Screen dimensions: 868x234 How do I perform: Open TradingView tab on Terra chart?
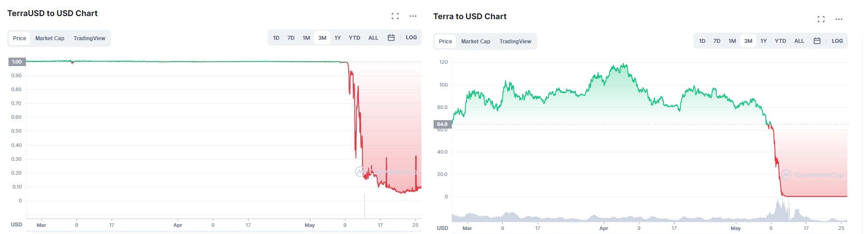[515, 42]
